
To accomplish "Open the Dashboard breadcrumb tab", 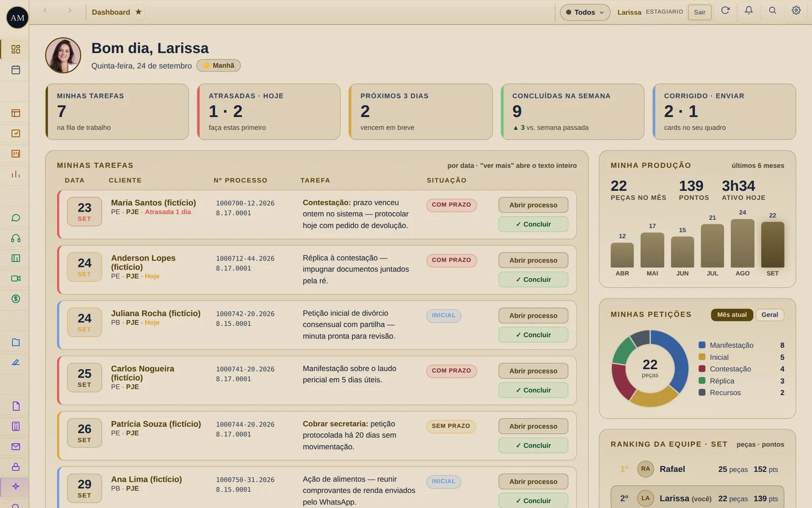I will click(111, 12).
